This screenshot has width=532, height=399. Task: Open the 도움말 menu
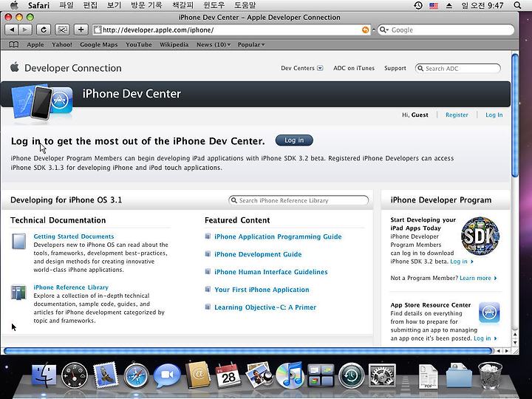pos(245,5)
